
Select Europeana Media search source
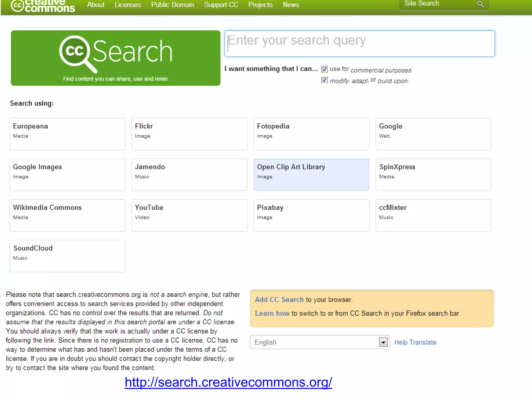click(x=67, y=134)
